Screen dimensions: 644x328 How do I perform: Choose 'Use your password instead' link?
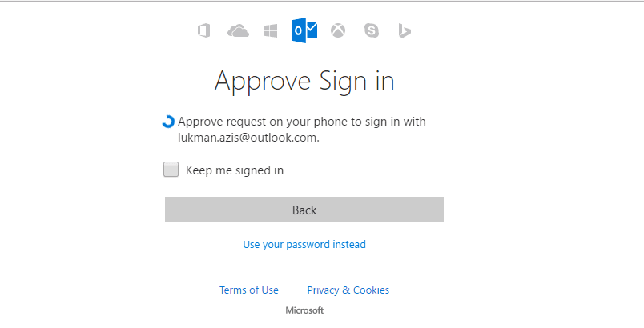point(304,244)
